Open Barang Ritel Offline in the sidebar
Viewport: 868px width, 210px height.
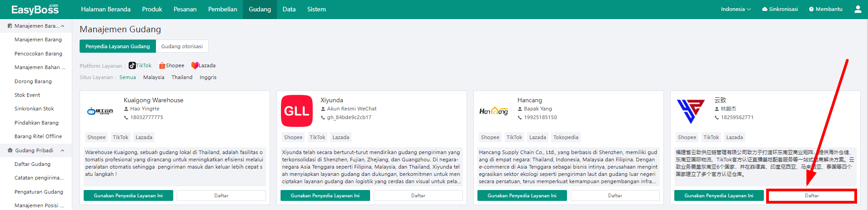(38, 136)
